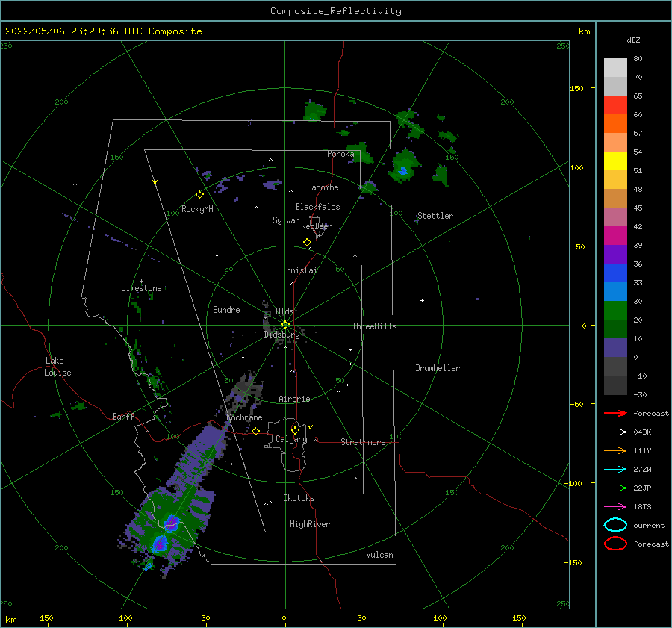Click the Cochrane label
This screenshot has width=672, height=628.
(244, 417)
